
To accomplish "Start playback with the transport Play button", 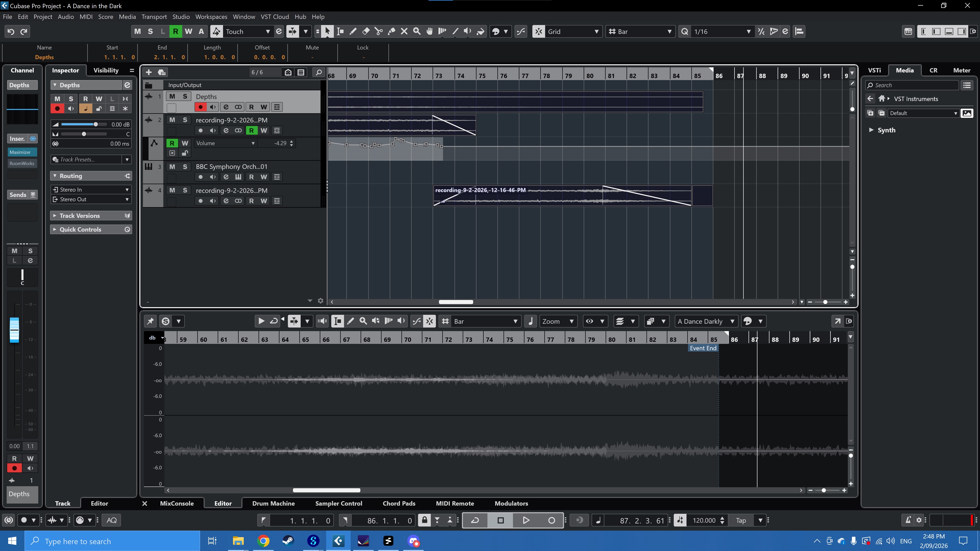I will pos(526,520).
